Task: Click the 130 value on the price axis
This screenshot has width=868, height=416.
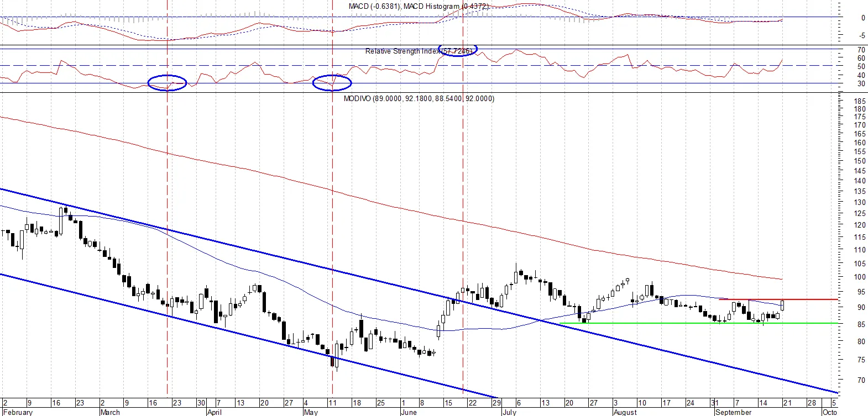Action: 860,202
